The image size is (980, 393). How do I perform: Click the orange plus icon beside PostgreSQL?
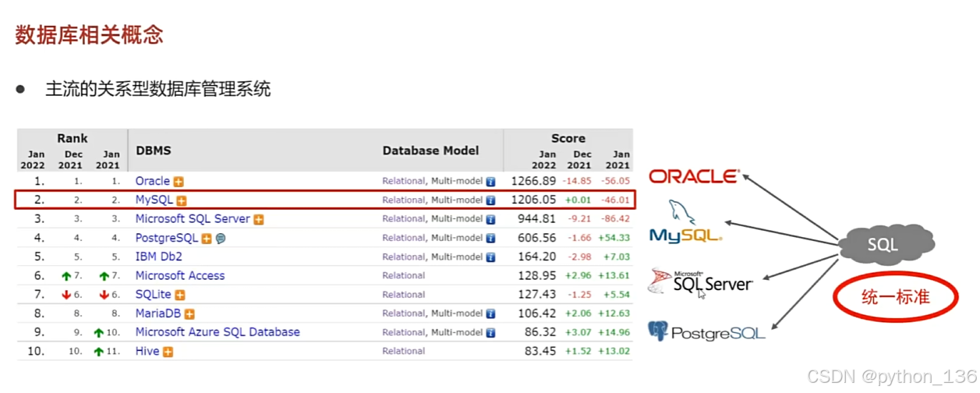(207, 239)
